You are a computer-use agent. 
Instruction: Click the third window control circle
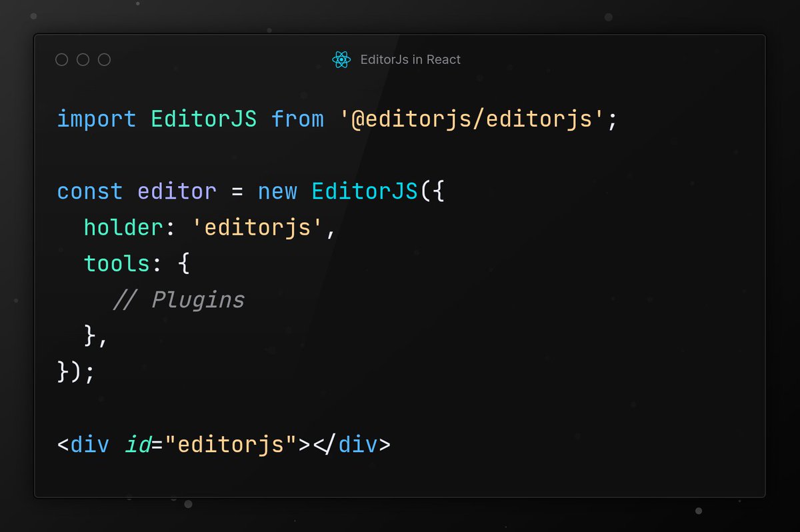pyautogui.click(x=105, y=60)
